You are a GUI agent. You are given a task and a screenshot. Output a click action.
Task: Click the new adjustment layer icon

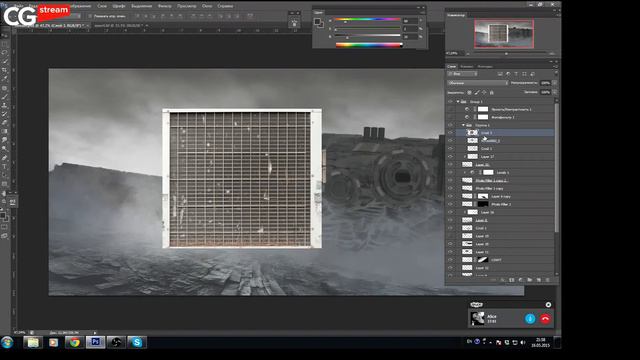(x=520, y=280)
